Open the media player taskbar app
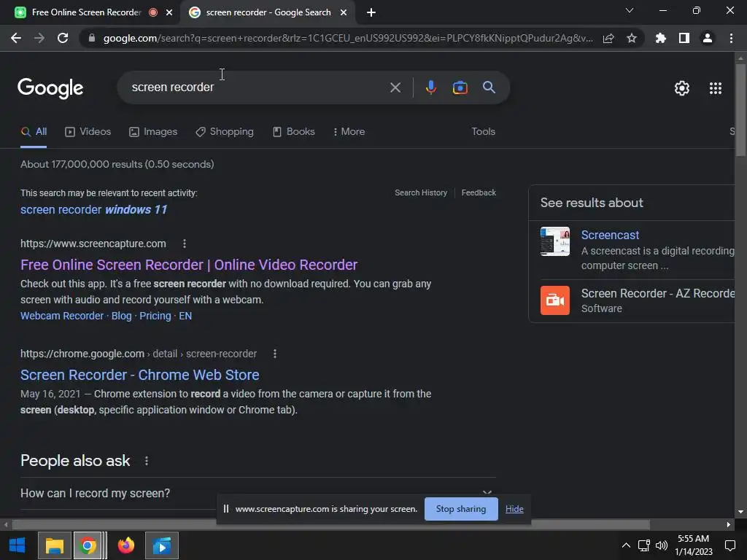747x560 pixels. 162,545
